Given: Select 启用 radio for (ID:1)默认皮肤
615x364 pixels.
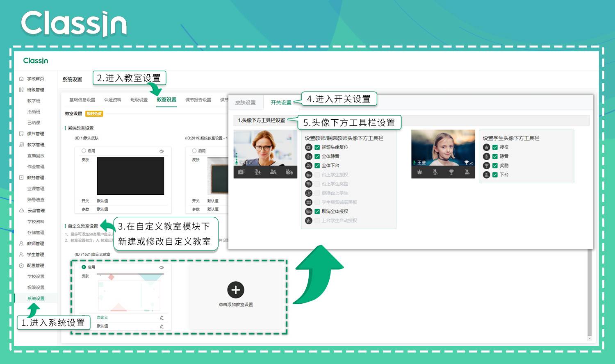Looking at the screenshot, I should click(x=84, y=151).
